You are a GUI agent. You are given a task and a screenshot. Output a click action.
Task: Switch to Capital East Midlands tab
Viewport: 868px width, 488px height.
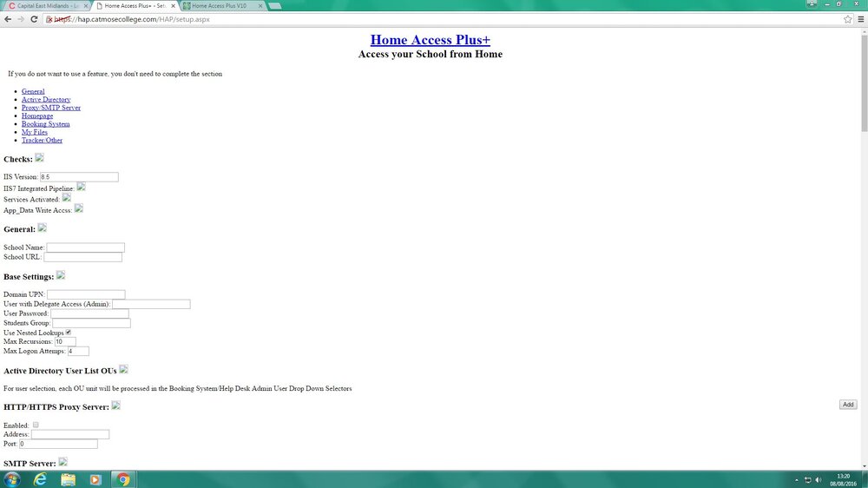pyautogui.click(x=48, y=5)
